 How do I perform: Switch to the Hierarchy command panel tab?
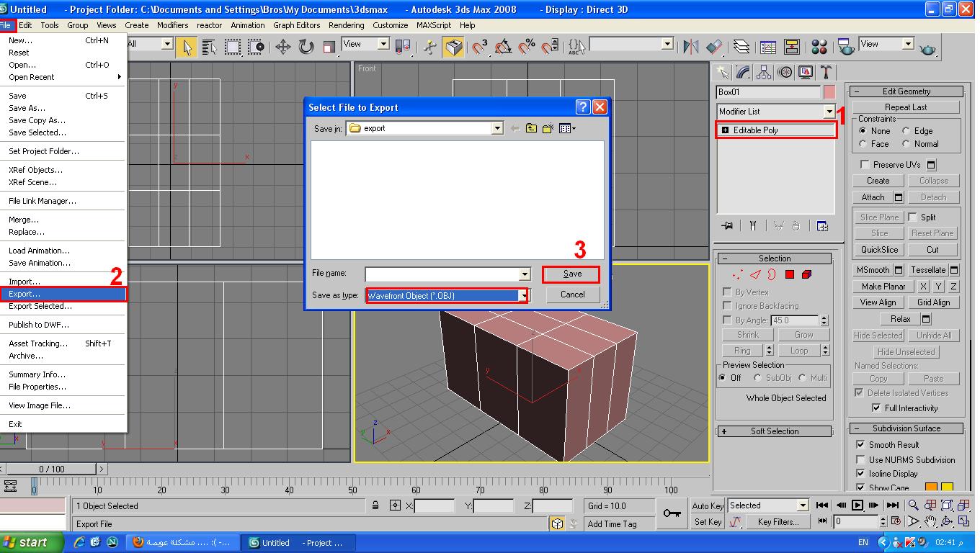[764, 72]
